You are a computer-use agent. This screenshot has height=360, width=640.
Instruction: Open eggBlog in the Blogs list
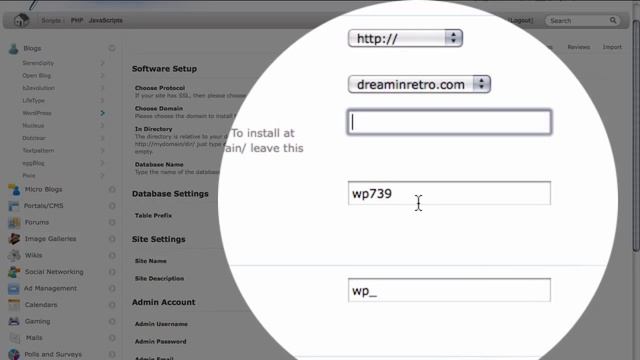coord(33,163)
